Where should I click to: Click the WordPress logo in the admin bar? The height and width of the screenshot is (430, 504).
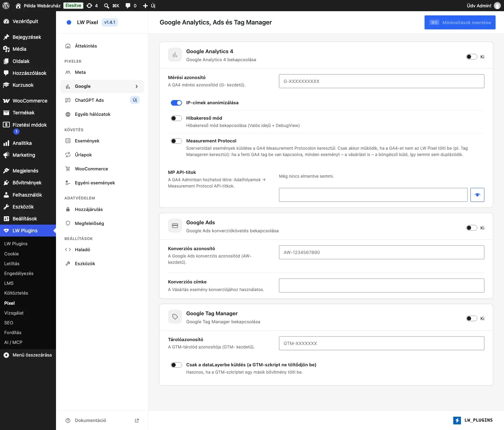pyautogui.click(x=6, y=6)
